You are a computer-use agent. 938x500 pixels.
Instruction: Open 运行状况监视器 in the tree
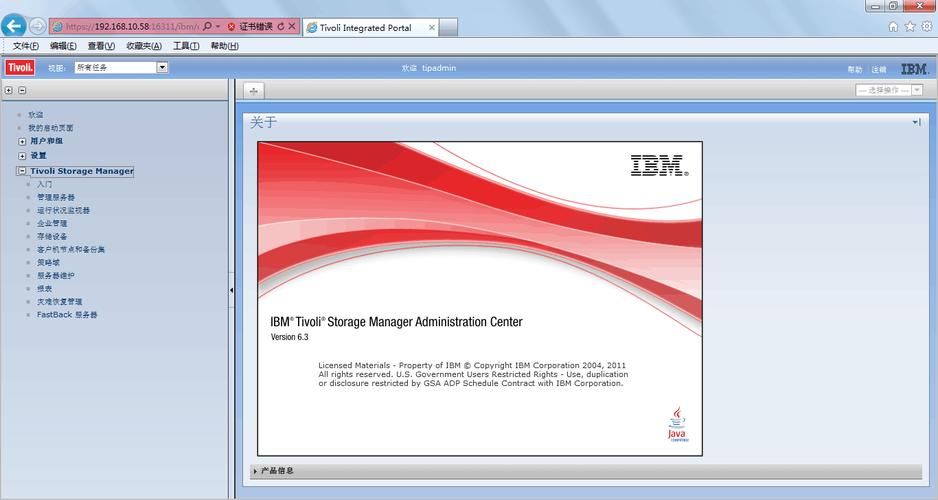(63, 211)
